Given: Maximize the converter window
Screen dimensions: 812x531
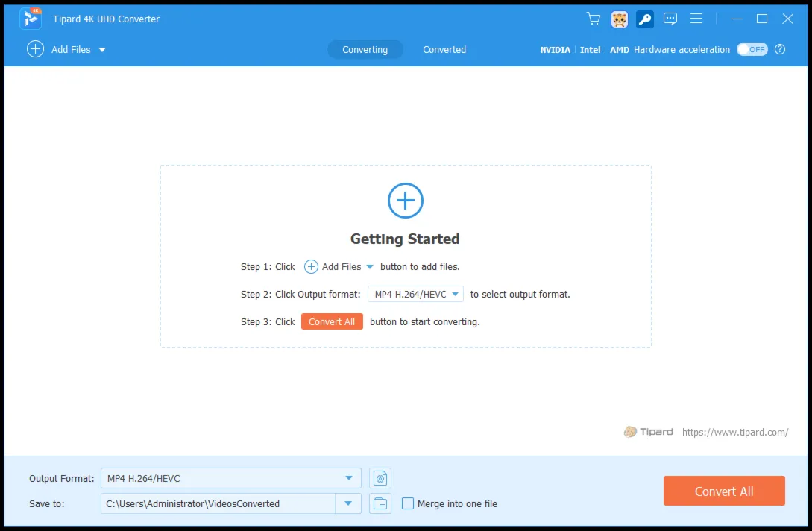Looking at the screenshot, I should (x=762, y=19).
